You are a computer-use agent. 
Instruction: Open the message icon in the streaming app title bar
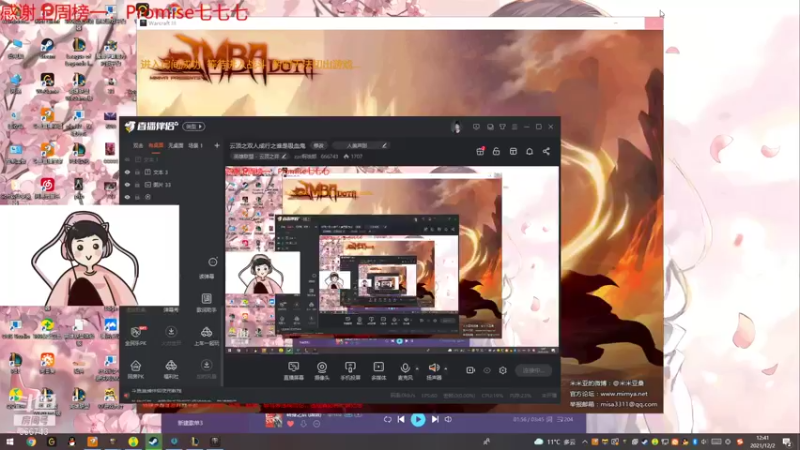click(476, 127)
